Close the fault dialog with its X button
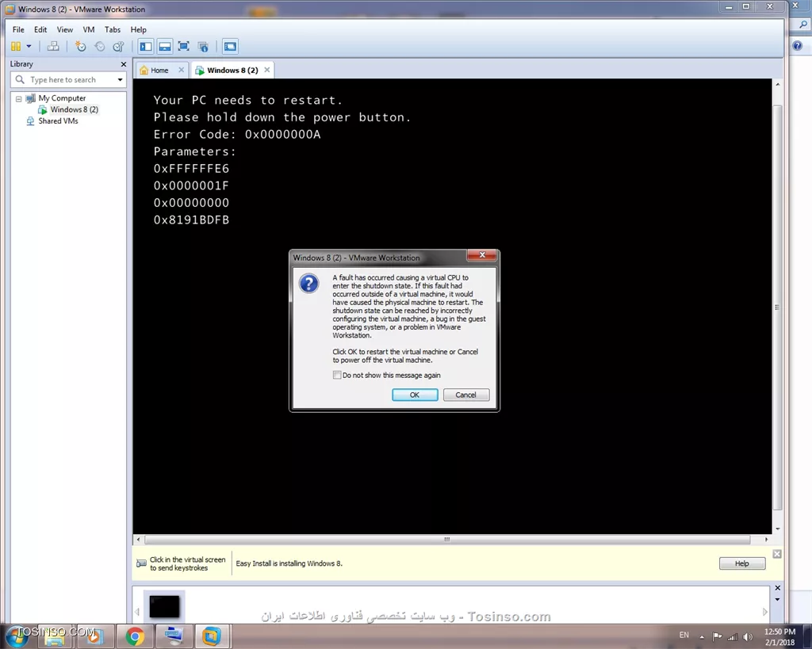This screenshot has height=649, width=812. [x=482, y=255]
